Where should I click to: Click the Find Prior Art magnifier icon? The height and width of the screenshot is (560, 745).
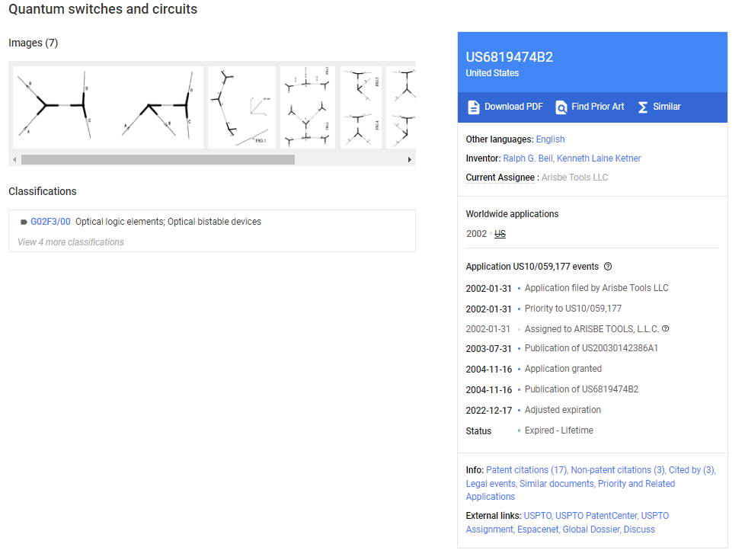(x=561, y=107)
